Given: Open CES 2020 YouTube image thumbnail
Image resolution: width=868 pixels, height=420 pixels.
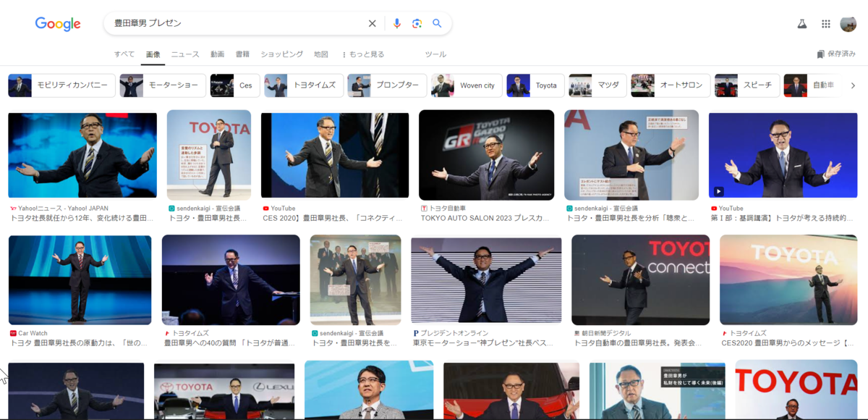Looking at the screenshot, I should pyautogui.click(x=335, y=155).
